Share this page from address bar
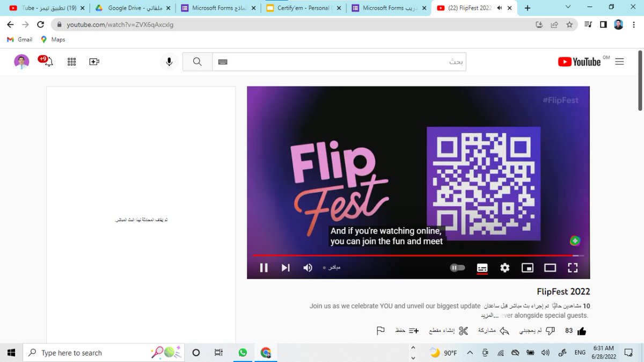Viewport: 644px width, 362px height. [x=554, y=25]
